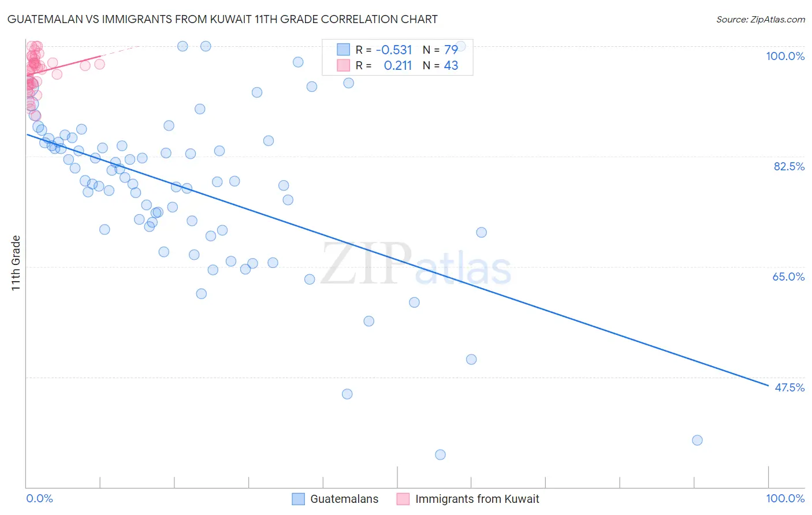Click the blue R = -0.531 stats swatch
Image resolution: width=812 pixels, height=515 pixels.
(344, 50)
